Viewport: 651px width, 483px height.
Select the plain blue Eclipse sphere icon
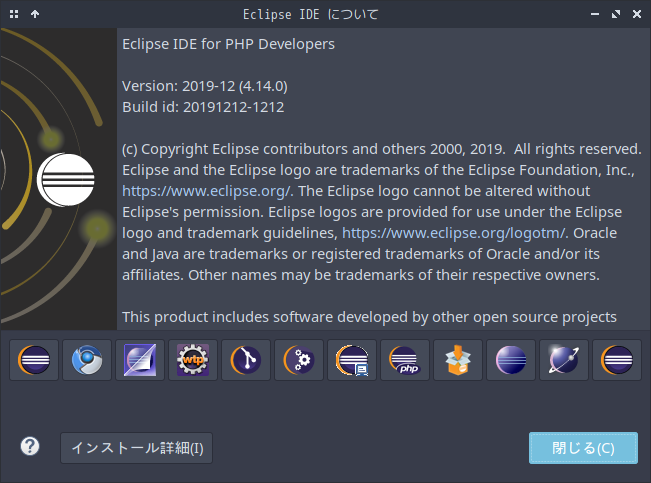pos(511,360)
